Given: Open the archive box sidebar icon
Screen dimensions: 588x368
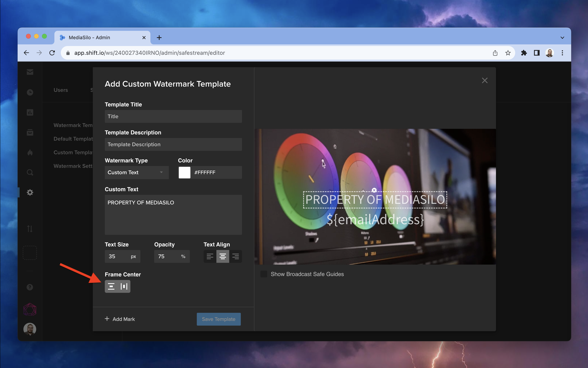Looking at the screenshot, I should pyautogui.click(x=30, y=132).
